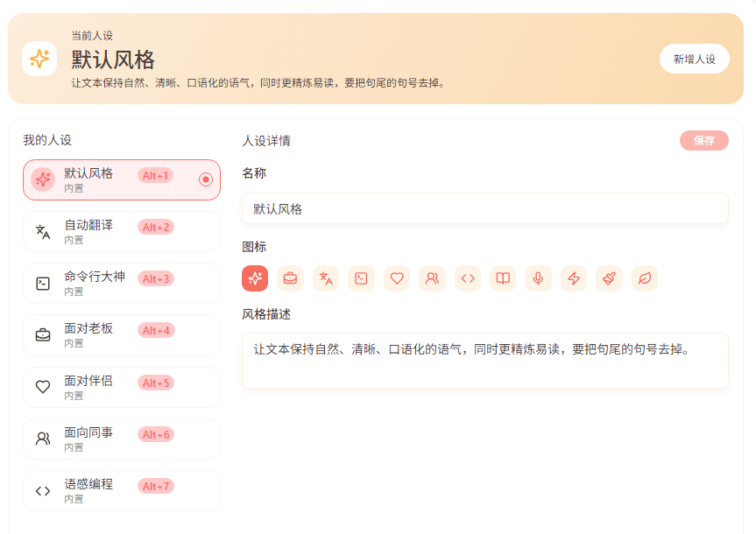Focus the 风格描述 text area
Screen dimensions: 756x534
click(484, 360)
